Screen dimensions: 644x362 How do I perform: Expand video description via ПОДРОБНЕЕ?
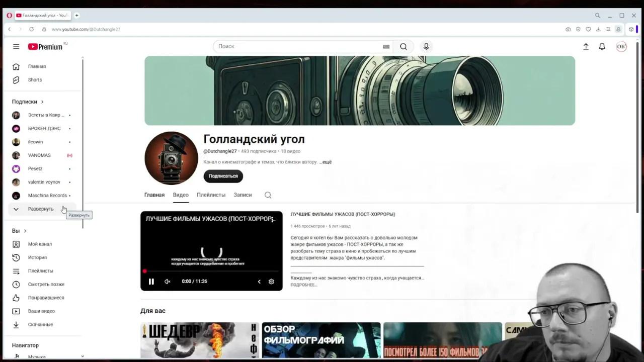(303, 285)
